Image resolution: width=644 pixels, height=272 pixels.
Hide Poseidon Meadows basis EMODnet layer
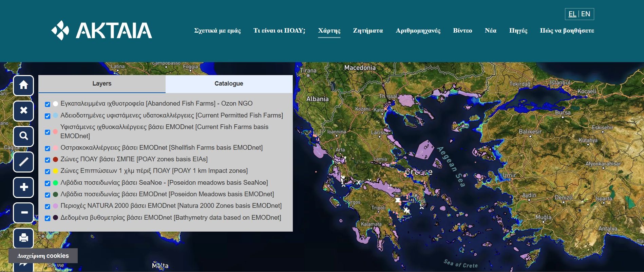pyautogui.click(x=48, y=195)
